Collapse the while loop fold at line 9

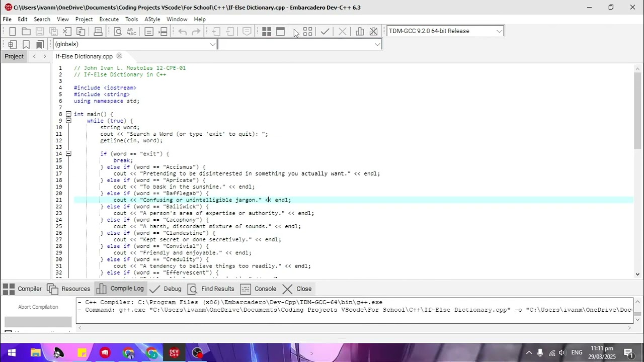pyautogui.click(x=68, y=121)
